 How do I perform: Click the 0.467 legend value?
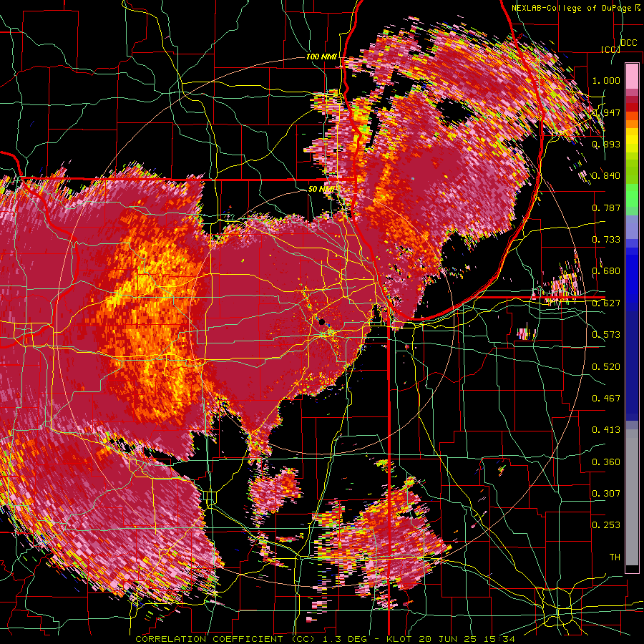[x=606, y=399]
